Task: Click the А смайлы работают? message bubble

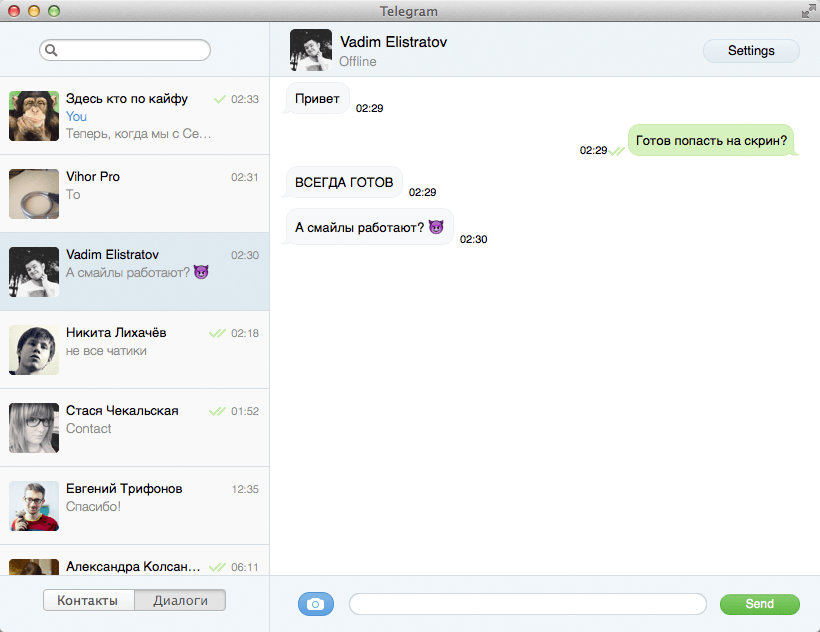Action: (x=369, y=227)
